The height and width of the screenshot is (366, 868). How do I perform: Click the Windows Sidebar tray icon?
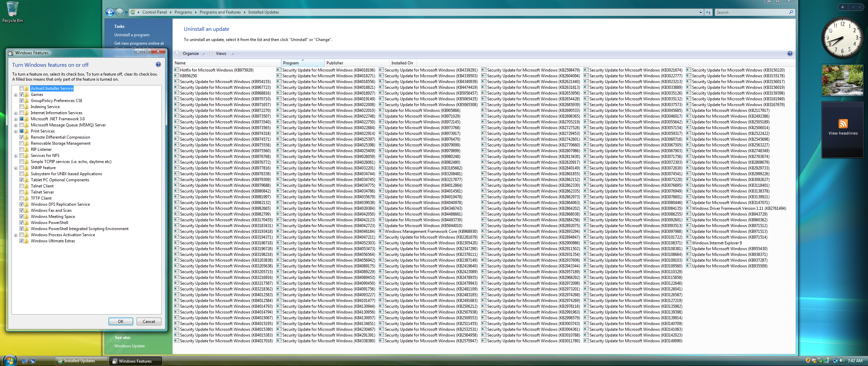pos(826,361)
